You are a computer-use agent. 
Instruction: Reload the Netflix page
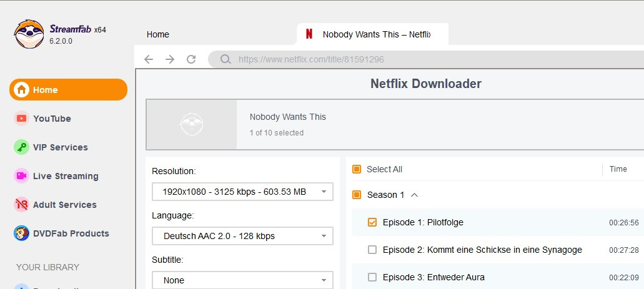[x=191, y=59]
